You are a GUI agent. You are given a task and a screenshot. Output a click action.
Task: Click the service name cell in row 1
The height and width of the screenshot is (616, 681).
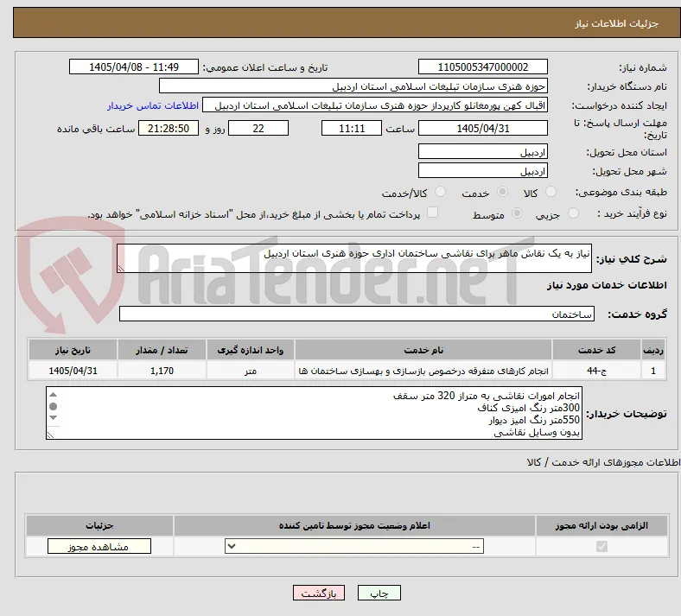click(423, 371)
